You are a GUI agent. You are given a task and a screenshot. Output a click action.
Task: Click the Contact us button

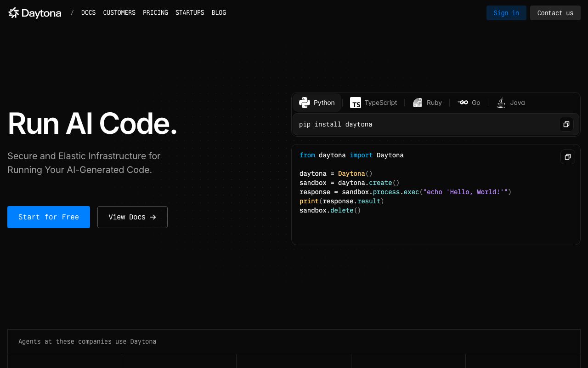pos(555,13)
